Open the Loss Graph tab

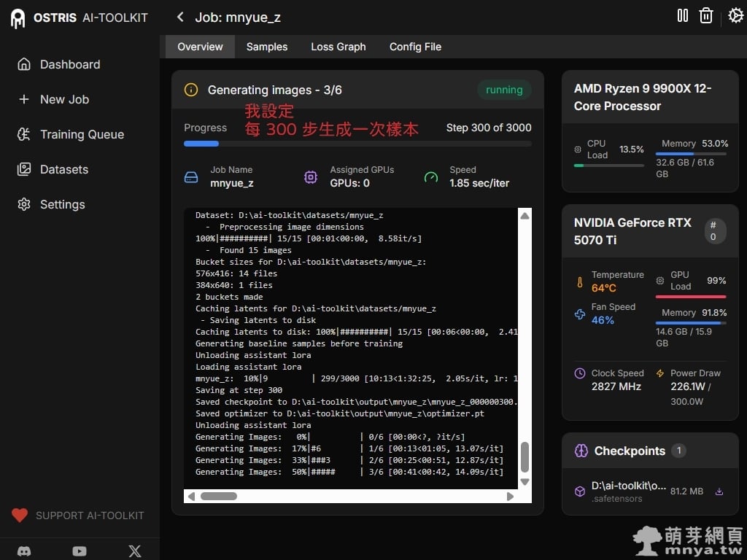(338, 47)
